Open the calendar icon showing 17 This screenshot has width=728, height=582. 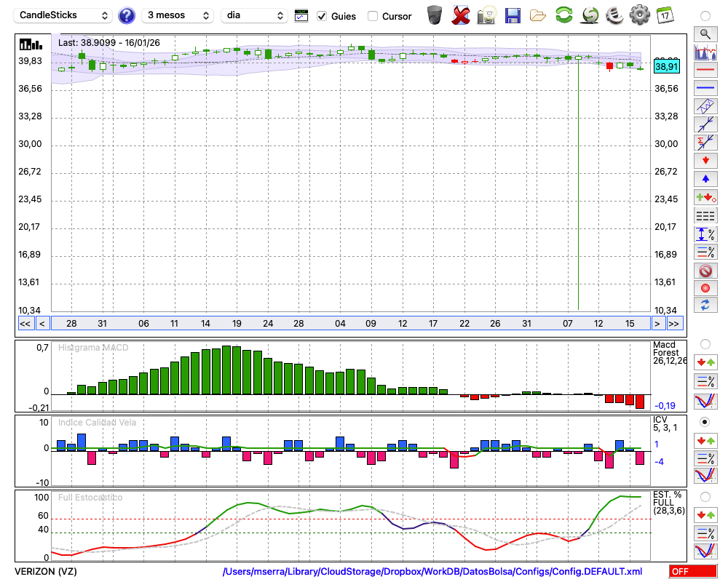[x=664, y=15]
